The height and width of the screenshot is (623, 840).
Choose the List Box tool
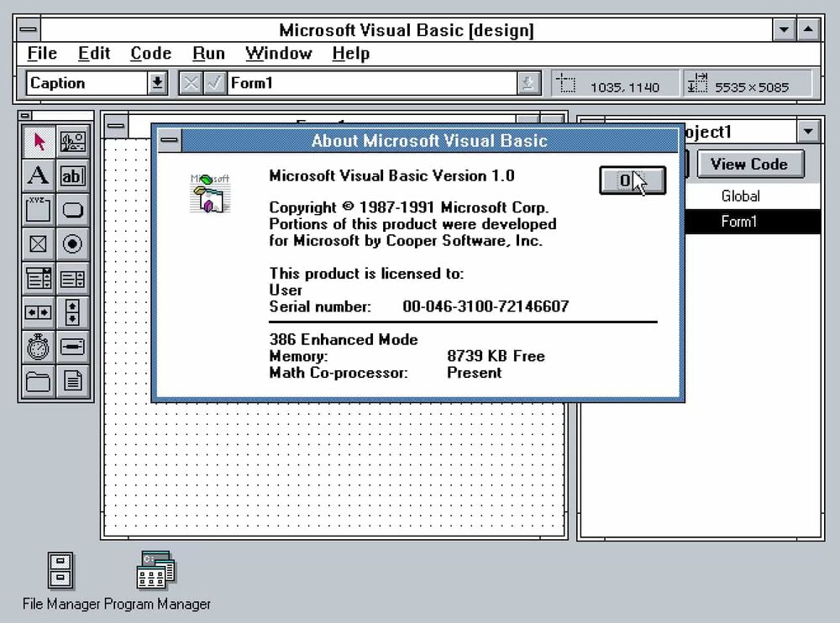[72, 279]
